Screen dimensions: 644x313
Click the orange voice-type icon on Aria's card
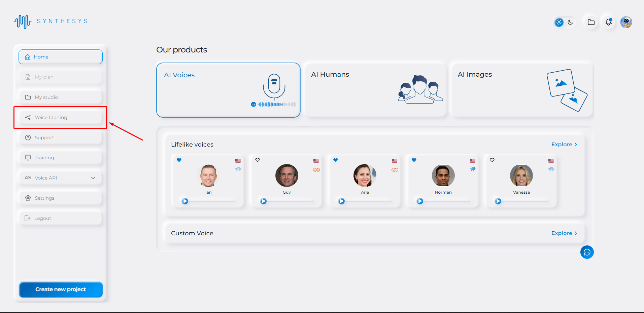395,170
